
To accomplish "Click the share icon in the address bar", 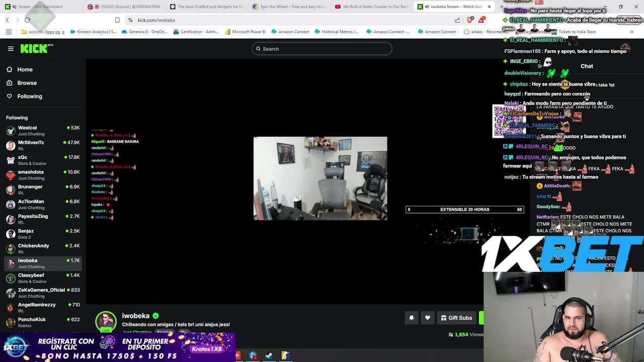I will pyautogui.click(x=457, y=20).
